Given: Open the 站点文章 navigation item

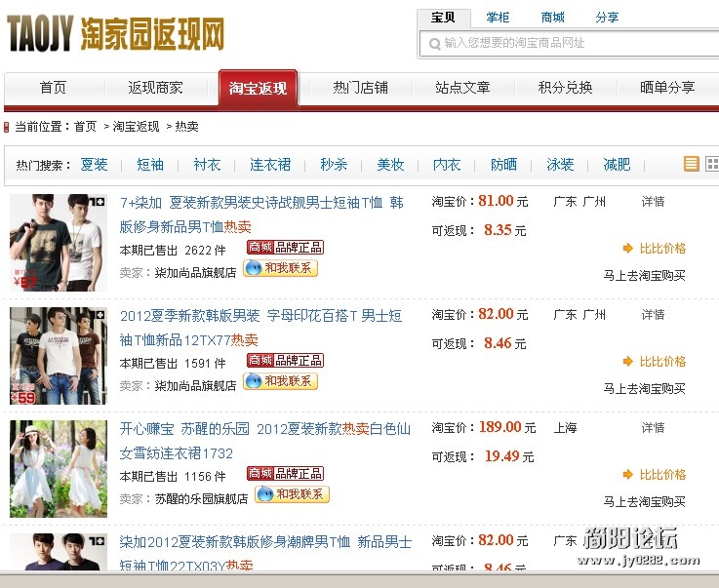Looking at the screenshot, I should 462,87.
